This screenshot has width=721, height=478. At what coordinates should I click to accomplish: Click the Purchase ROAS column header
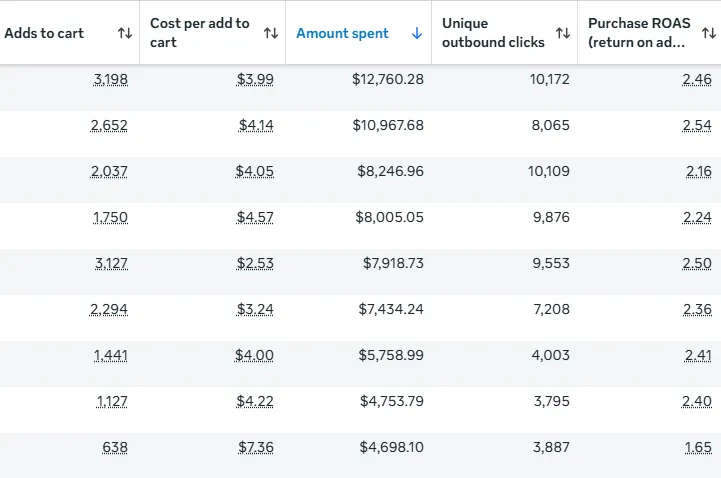click(x=649, y=33)
